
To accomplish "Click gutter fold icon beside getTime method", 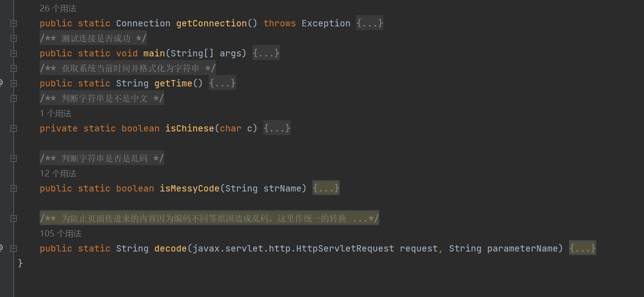I will tap(14, 83).
